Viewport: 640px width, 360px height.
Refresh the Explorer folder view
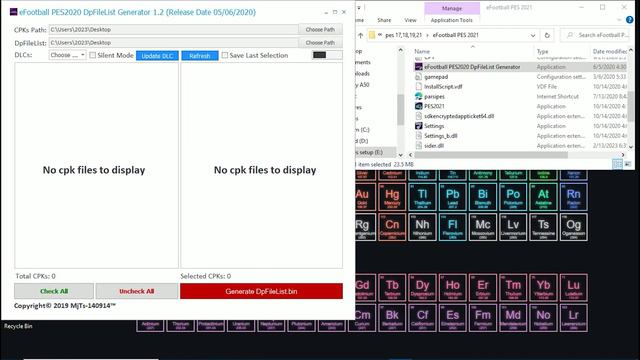coord(547,35)
